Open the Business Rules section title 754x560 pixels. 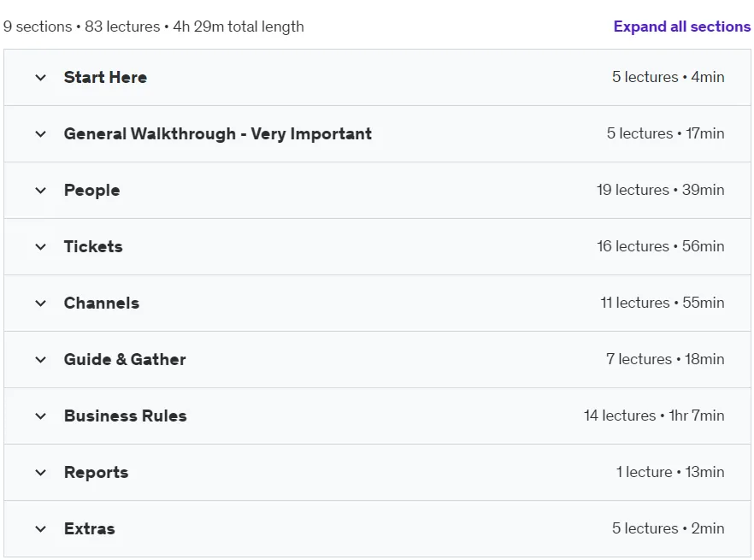pyautogui.click(x=126, y=416)
